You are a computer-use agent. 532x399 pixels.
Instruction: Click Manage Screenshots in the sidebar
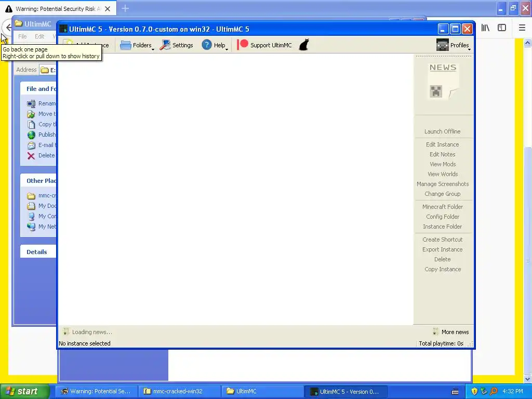(443, 184)
